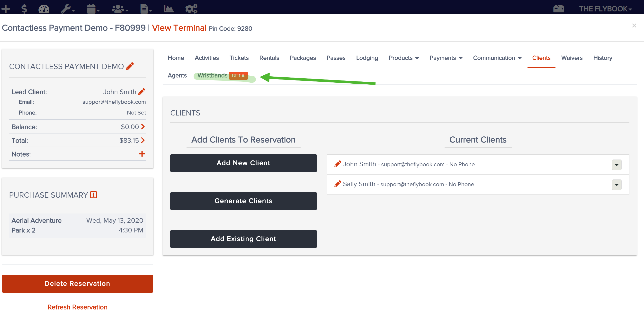The width and height of the screenshot is (644, 319).
Task: Open Balance details chevron
Action: coord(143,127)
